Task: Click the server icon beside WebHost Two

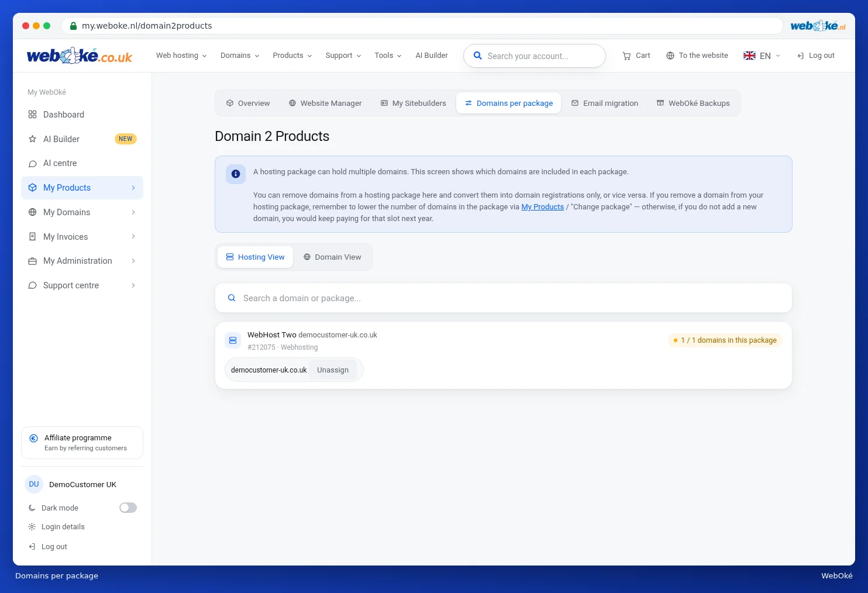Action: click(233, 340)
